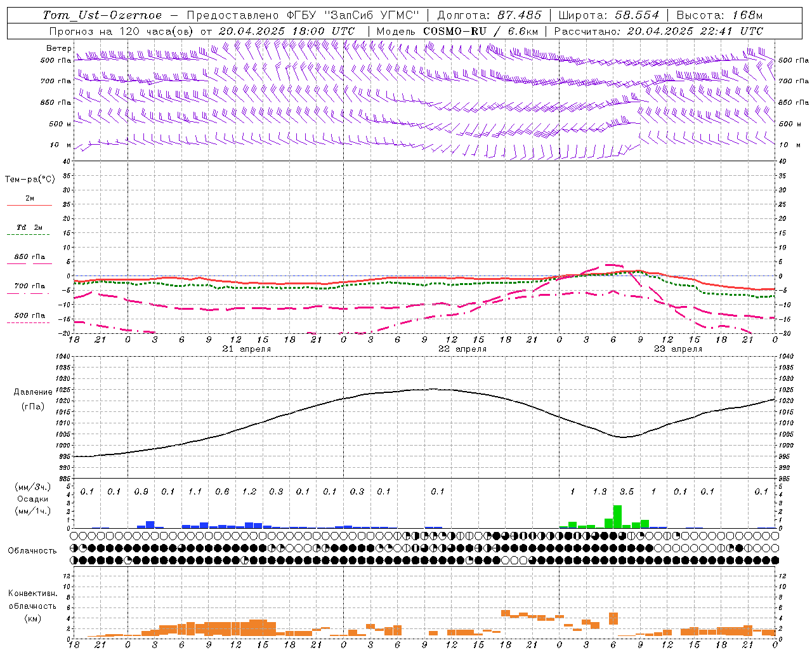This screenshot has width=812, height=650.
Task: Click the 'Рассчитано: 20.04.2025 22:41 UTC' text
Action: [659, 31]
